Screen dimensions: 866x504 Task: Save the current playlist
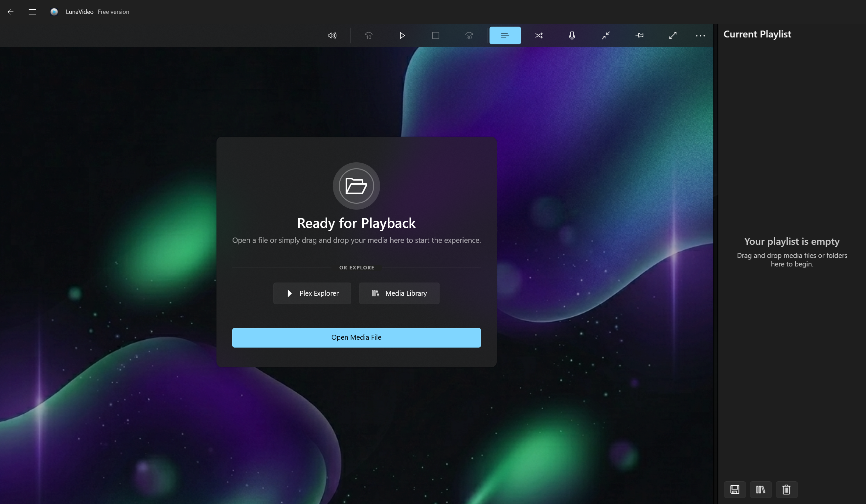click(x=735, y=490)
